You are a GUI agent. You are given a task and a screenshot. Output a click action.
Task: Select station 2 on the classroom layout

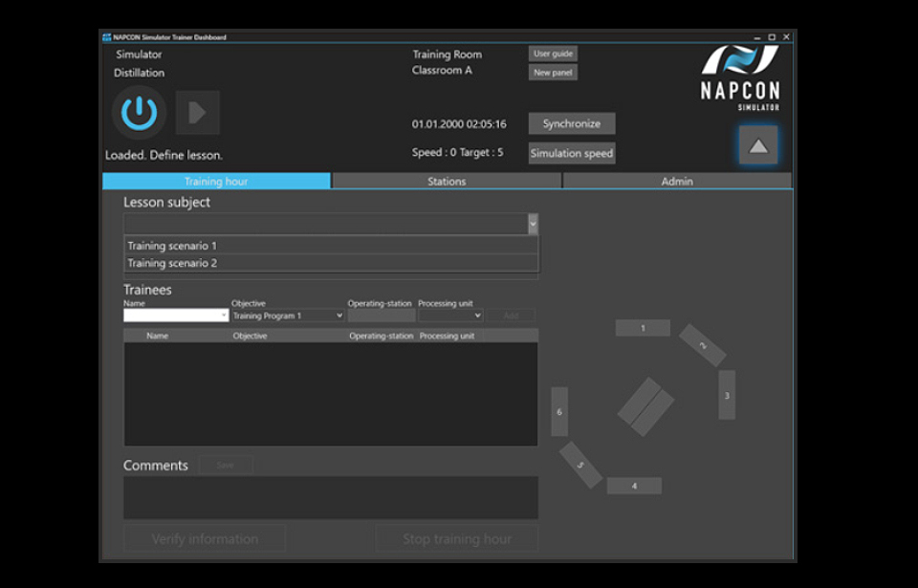[x=703, y=345]
